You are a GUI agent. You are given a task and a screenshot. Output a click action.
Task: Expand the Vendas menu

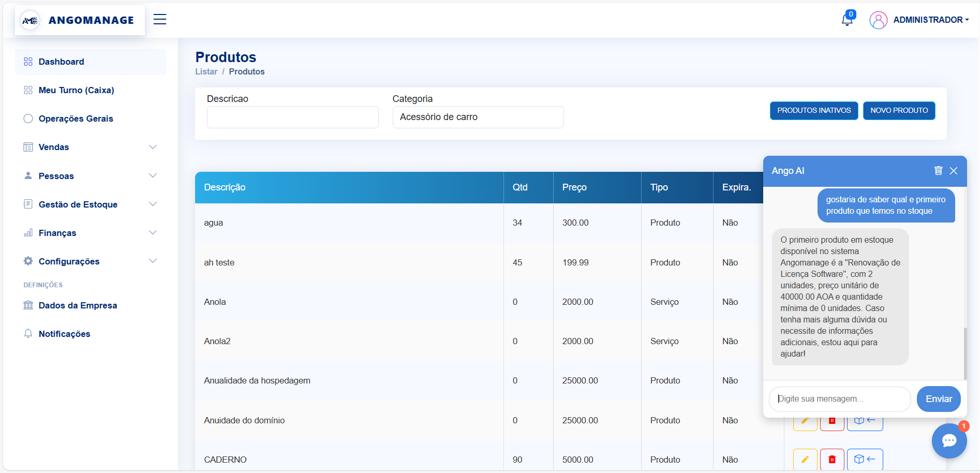90,147
